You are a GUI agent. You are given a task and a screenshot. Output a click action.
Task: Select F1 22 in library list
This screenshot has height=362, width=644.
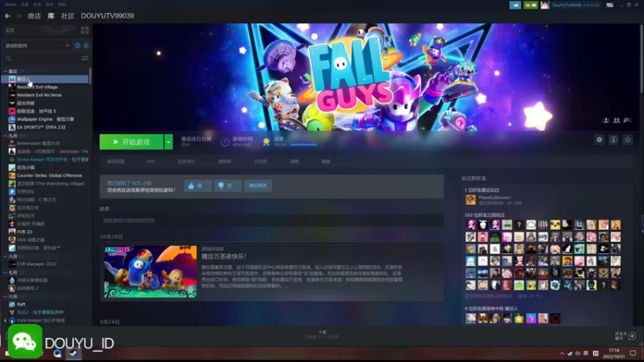coord(25,232)
